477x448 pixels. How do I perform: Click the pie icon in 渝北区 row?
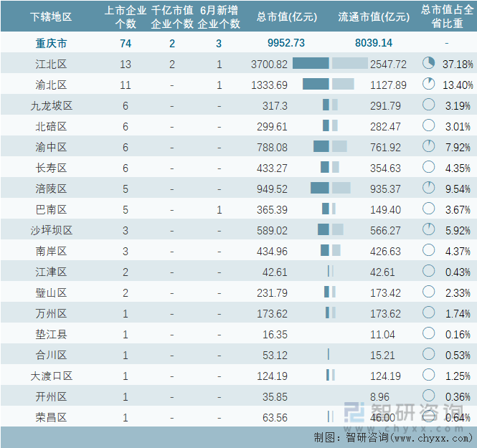429,85
